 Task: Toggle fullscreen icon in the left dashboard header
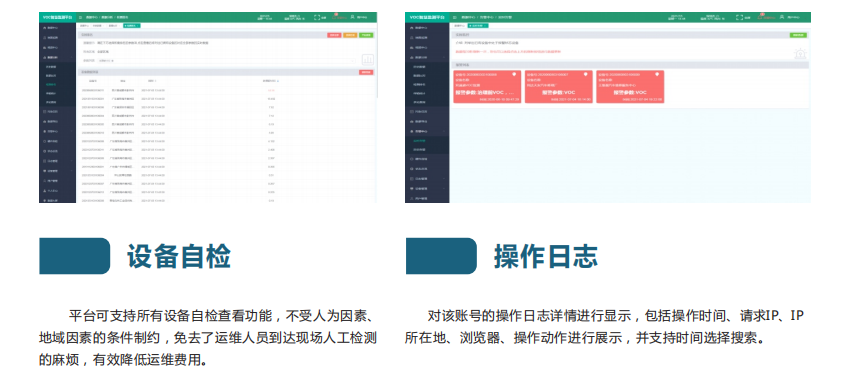(317, 17)
